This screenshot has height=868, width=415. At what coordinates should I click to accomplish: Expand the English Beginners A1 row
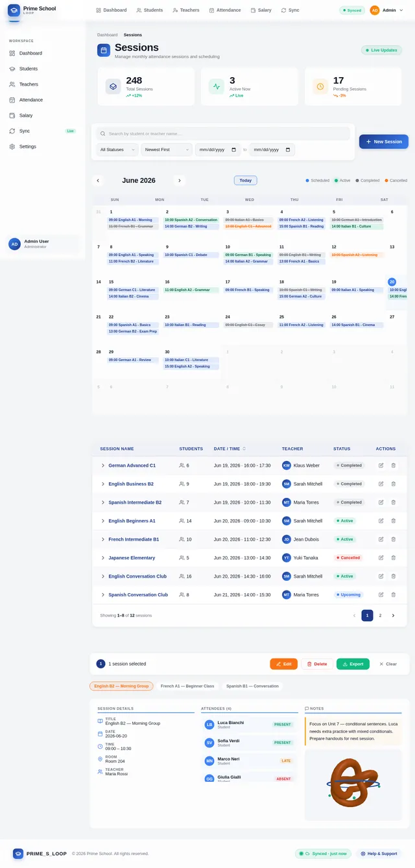pos(102,521)
